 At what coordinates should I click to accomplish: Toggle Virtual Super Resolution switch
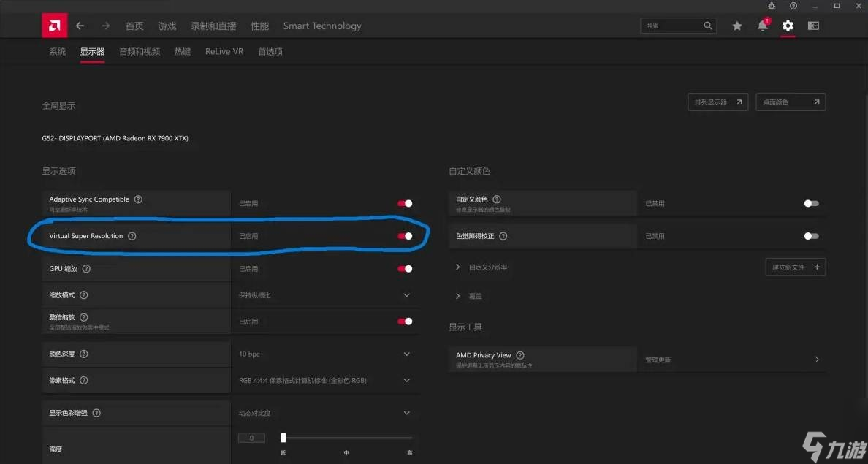tap(406, 236)
